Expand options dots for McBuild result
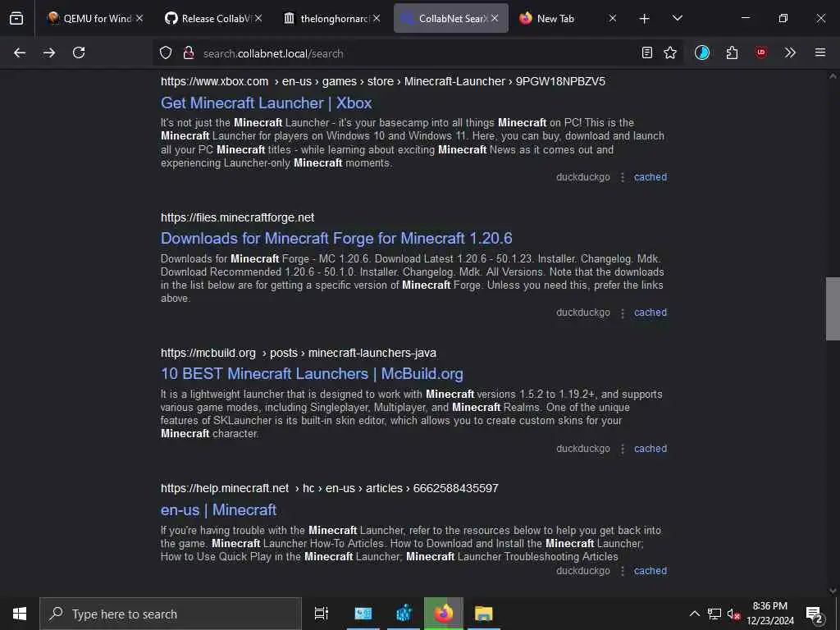 click(x=622, y=449)
